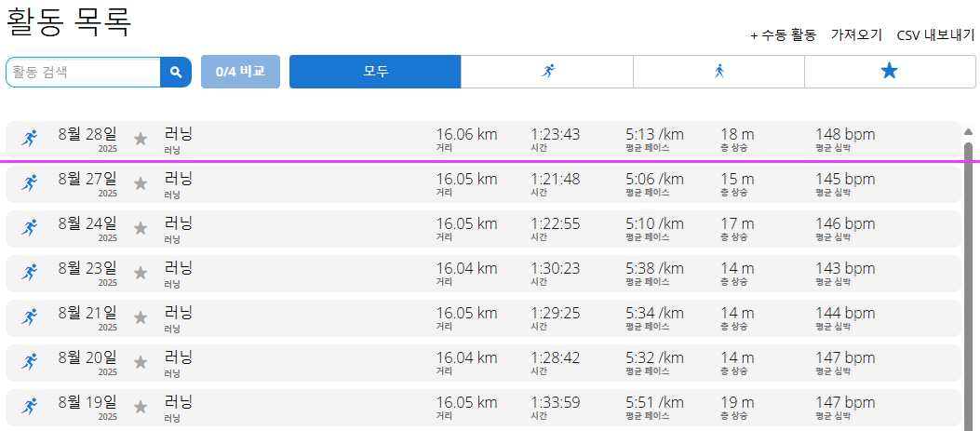Favorite the 8월 20일 run with star
The width and height of the screenshot is (980, 431).
click(x=141, y=362)
